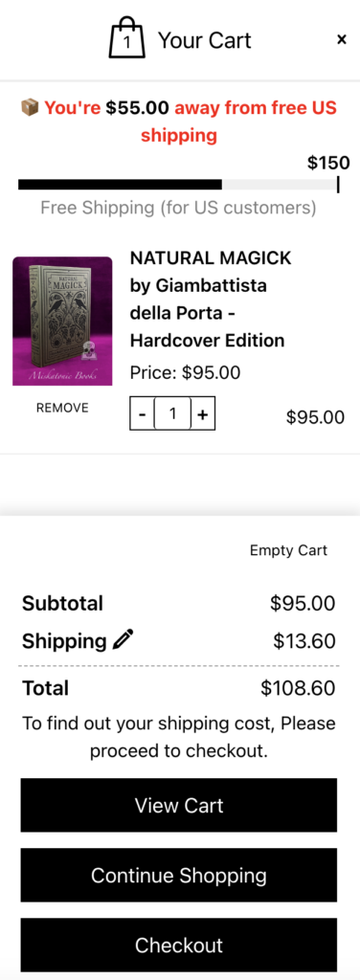The width and height of the screenshot is (360, 980).
Task: Focus the quantity input field
Action: [x=172, y=413]
